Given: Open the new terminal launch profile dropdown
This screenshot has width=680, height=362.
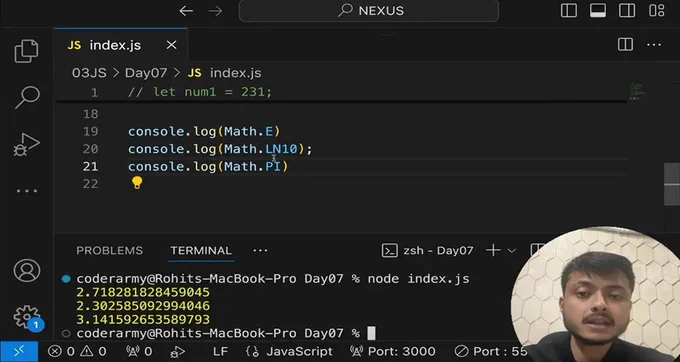Looking at the screenshot, I should pos(511,251).
